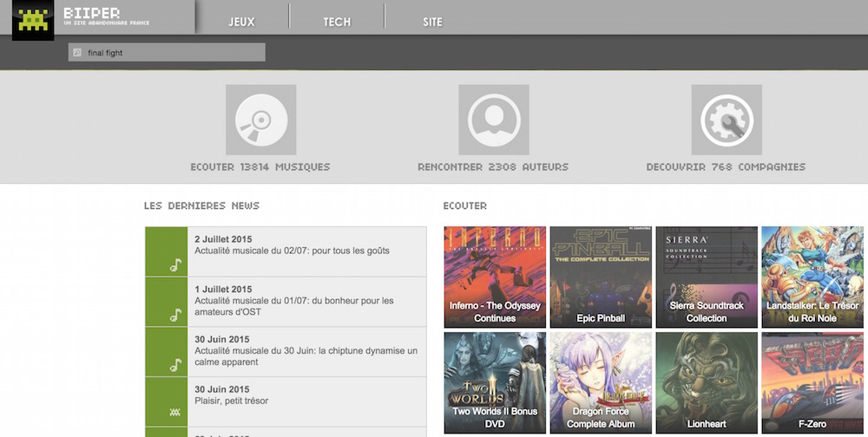Open the Ecouter 13814 musiques link
Screen dimensions: 868x437
click(x=260, y=166)
